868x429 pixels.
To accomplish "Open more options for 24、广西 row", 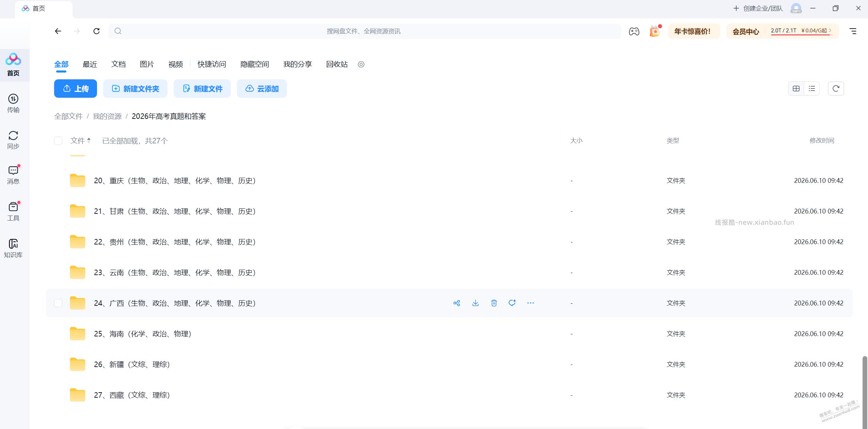I will point(530,303).
